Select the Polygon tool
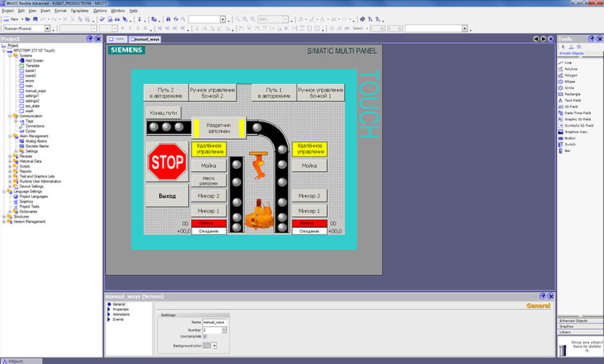The width and height of the screenshot is (604, 364). click(568, 75)
